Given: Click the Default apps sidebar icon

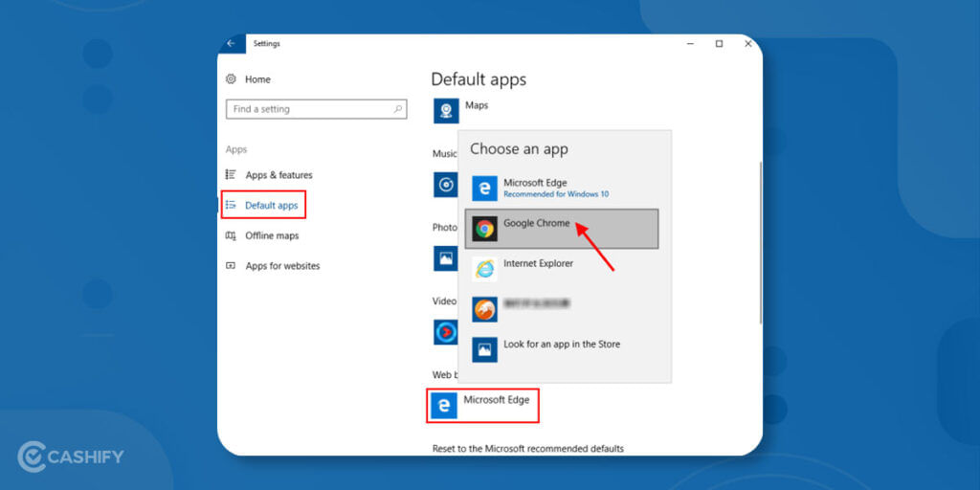Looking at the screenshot, I should tap(231, 205).
